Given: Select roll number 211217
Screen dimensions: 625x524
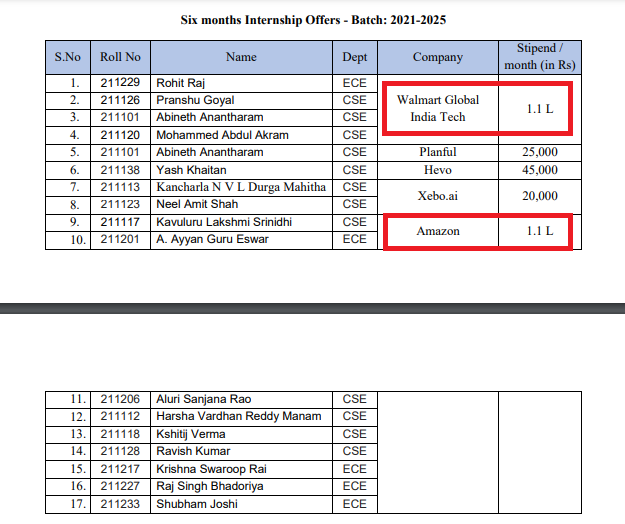Looking at the screenshot, I should [120, 469].
